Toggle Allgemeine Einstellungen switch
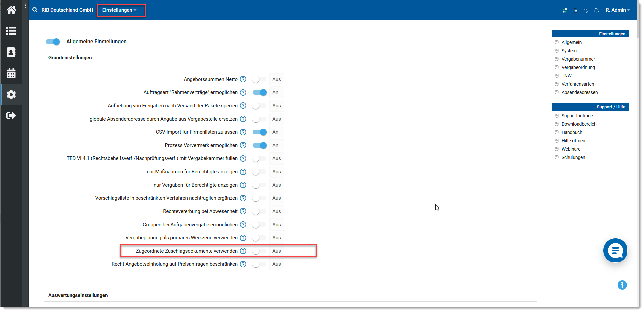Viewport: 644px width, 312px height. coord(53,42)
